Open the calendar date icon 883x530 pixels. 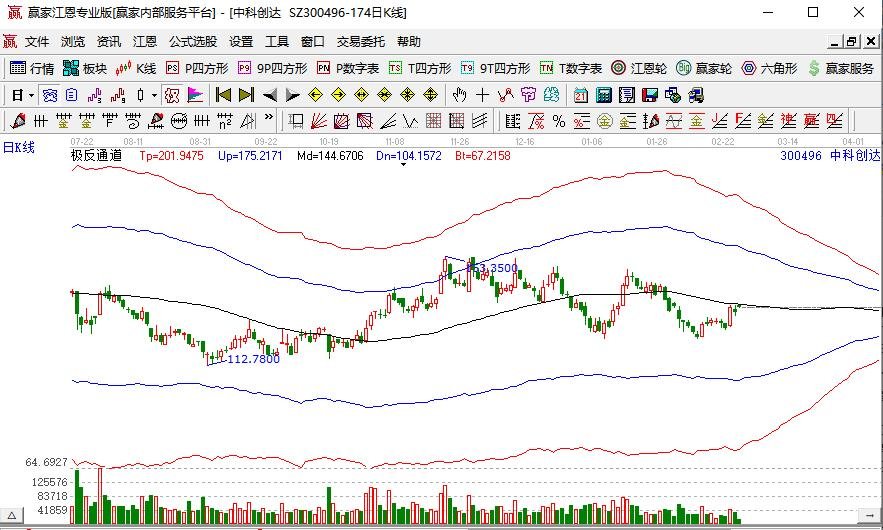(581, 95)
